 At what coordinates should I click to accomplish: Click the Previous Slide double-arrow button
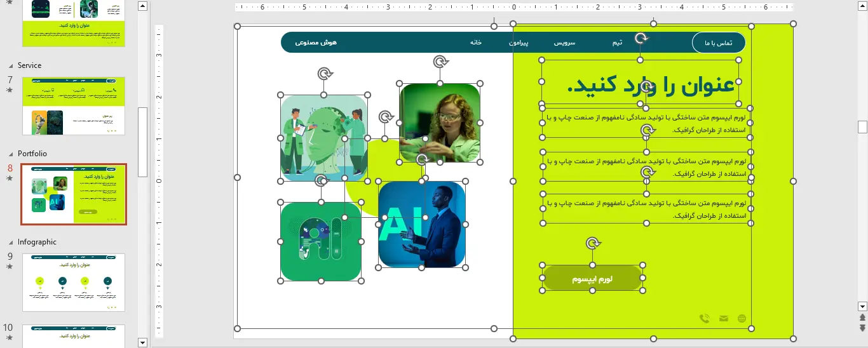tap(862, 318)
